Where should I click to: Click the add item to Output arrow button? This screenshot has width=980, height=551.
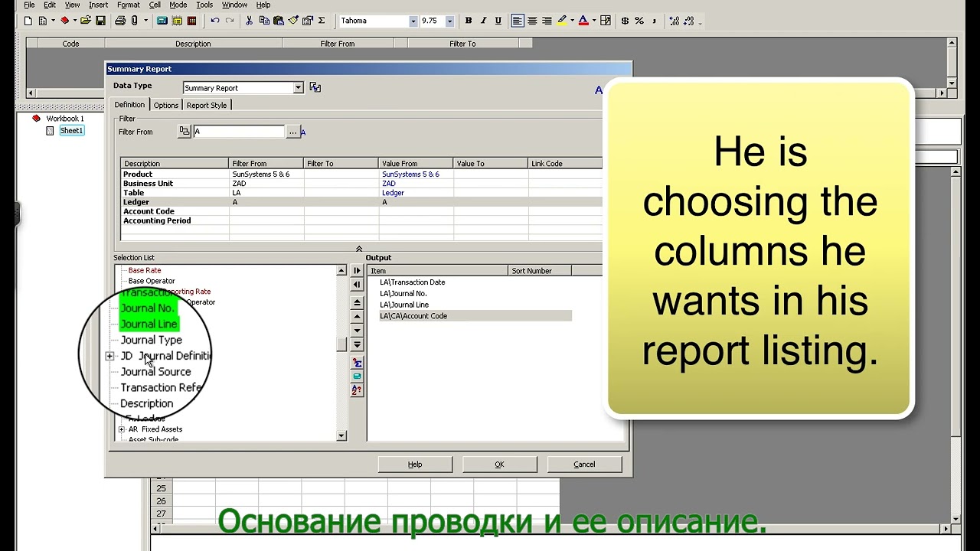click(x=357, y=271)
